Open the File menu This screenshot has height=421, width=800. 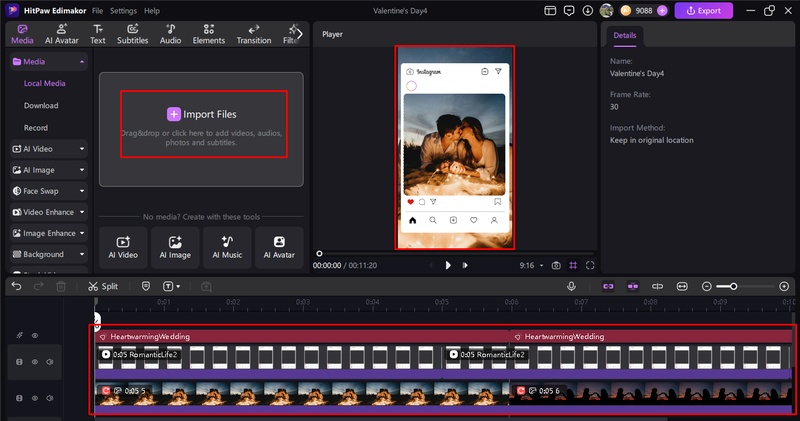pyautogui.click(x=97, y=11)
